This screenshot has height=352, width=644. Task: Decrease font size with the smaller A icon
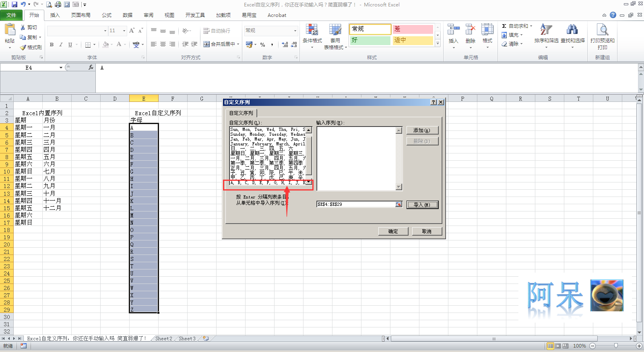[x=140, y=31]
